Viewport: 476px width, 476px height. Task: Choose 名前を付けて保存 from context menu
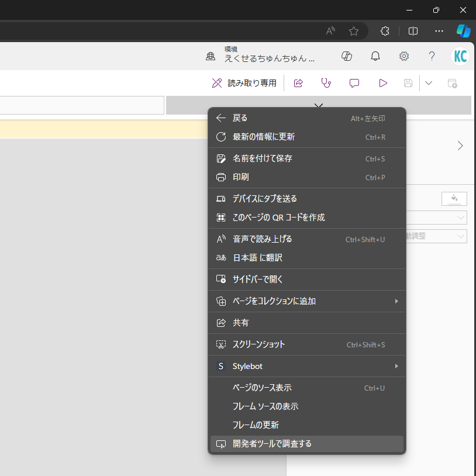tap(307, 158)
